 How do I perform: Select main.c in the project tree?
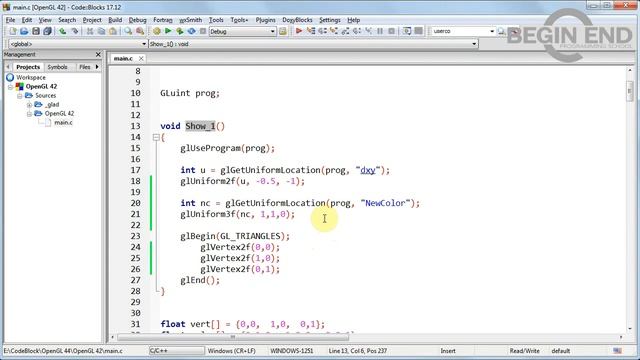[63, 122]
